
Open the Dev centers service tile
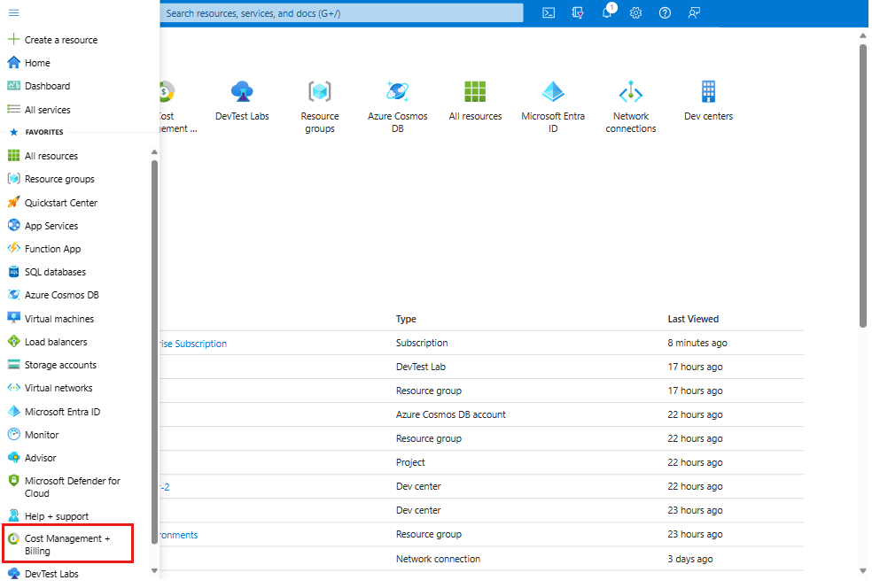(707, 100)
